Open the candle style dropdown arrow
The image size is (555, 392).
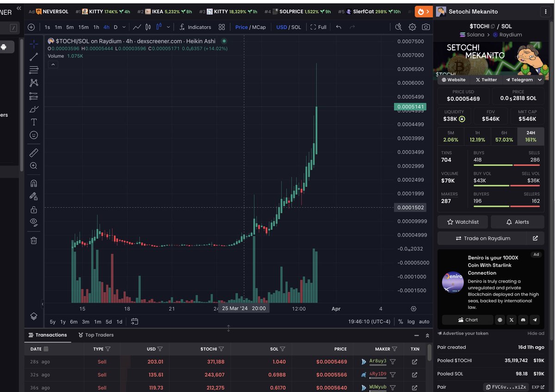168,27
